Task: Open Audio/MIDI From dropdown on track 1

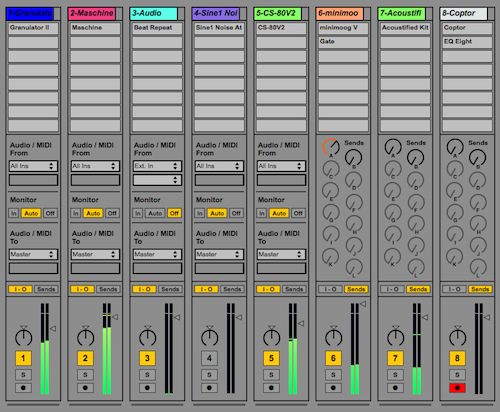Action: (x=33, y=166)
